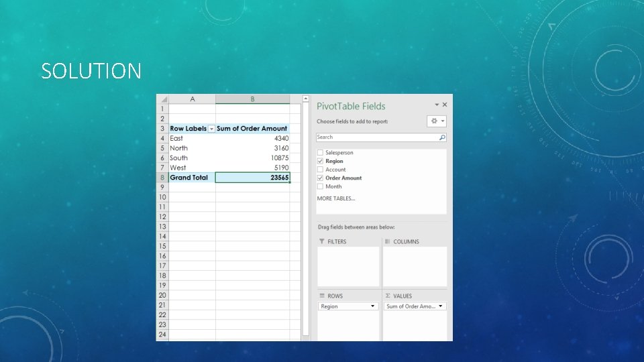Uncheck the Order Amount field checkbox
This screenshot has width=644, height=362.
pos(320,178)
